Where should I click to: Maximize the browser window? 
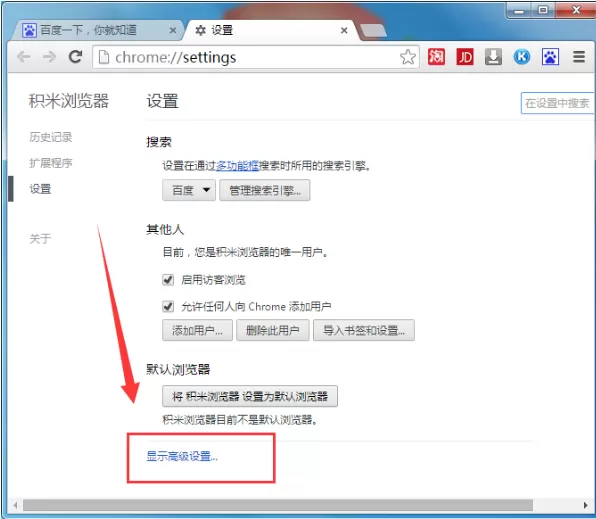click(544, 10)
